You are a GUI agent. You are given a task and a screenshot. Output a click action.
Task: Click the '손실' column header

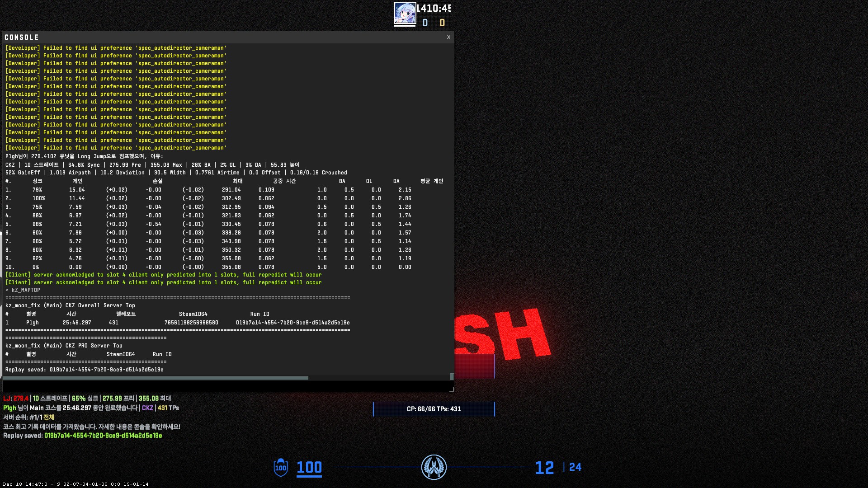tap(157, 181)
